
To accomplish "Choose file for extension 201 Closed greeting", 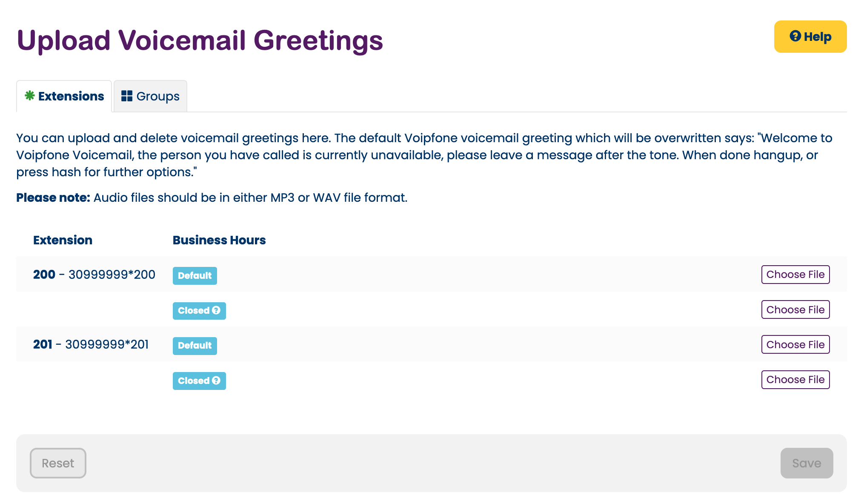I will click(x=795, y=379).
